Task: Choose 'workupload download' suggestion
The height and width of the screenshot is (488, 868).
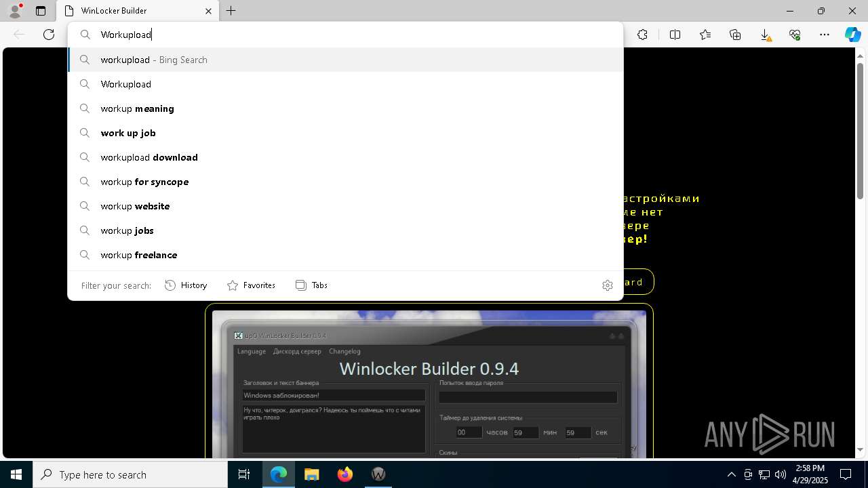Action: [x=345, y=157]
